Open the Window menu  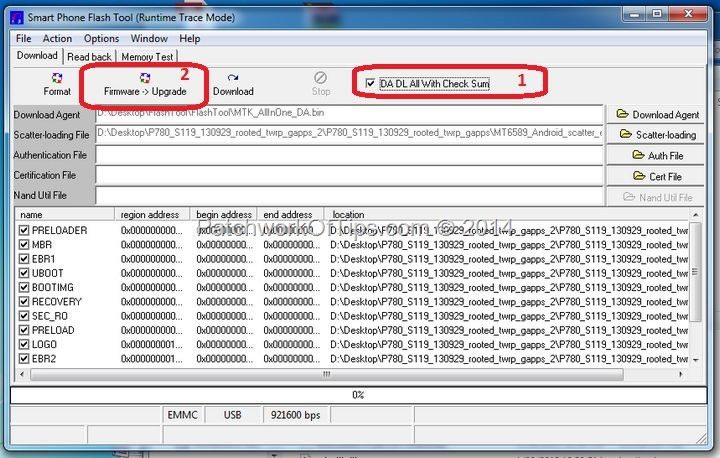click(x=149, y=39)
